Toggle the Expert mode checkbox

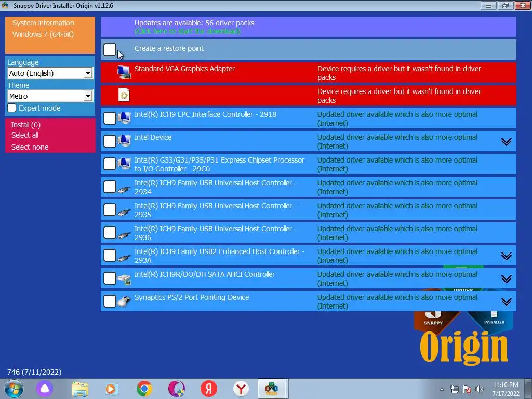pyautogui.click(x=12, y=108)
